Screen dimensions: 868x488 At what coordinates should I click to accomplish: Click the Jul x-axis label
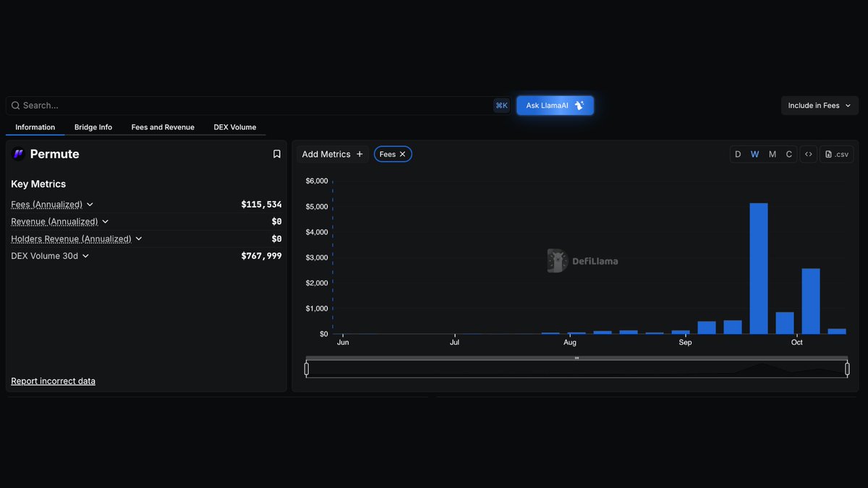coord(454,343)
